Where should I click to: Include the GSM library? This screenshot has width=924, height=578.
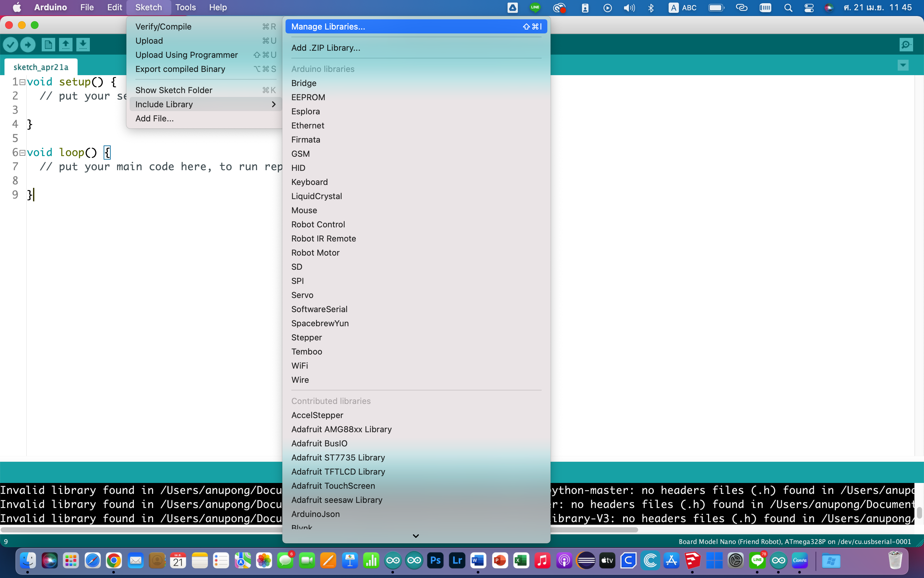tap(416, 154)
